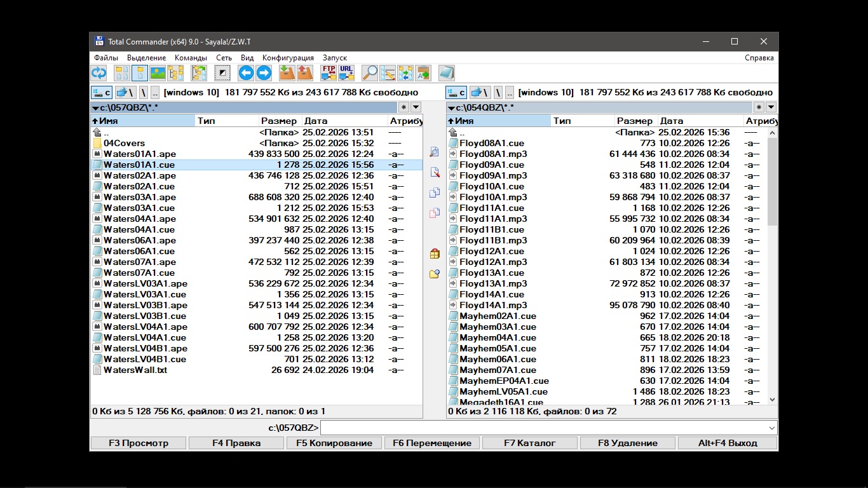Open the Notepad icon in the toolbar
Image resolution: width=868 pixels, height=488 pixels.
click(447, 73)
